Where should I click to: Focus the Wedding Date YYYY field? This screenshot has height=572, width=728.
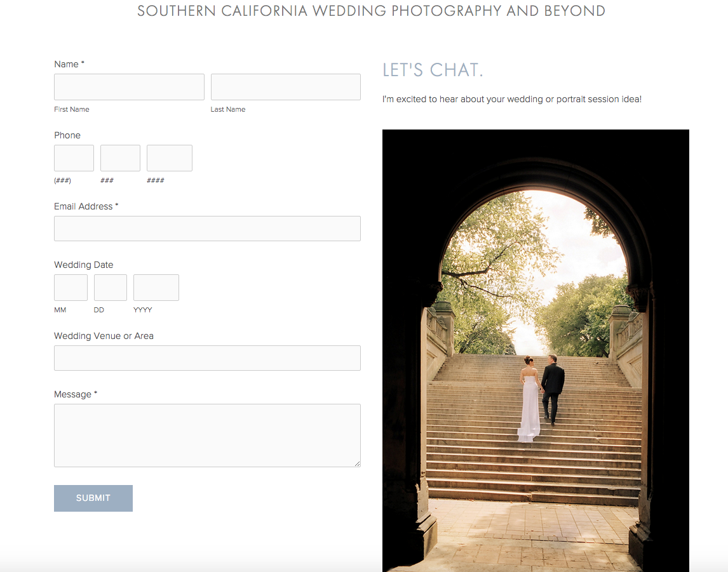click(156, 287)
